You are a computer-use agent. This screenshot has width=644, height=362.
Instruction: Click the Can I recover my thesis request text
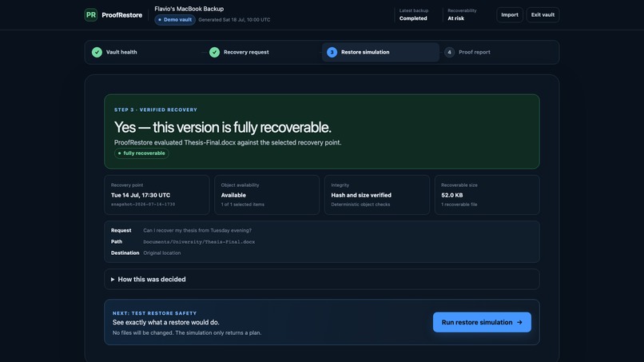pyautogui.click(x=197, y=230)
